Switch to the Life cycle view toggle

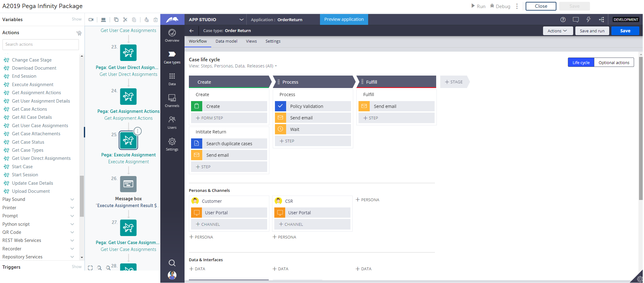point(581,63)
